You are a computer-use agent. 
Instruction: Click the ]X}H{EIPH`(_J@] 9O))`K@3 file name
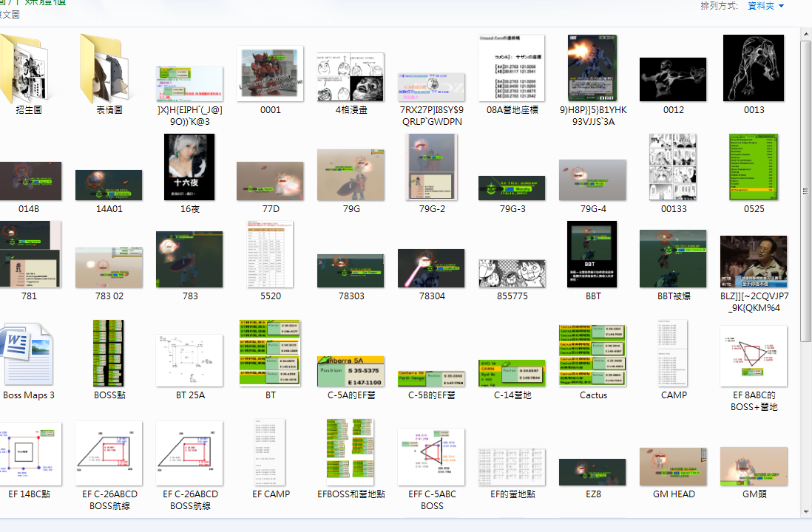(189, 116)
